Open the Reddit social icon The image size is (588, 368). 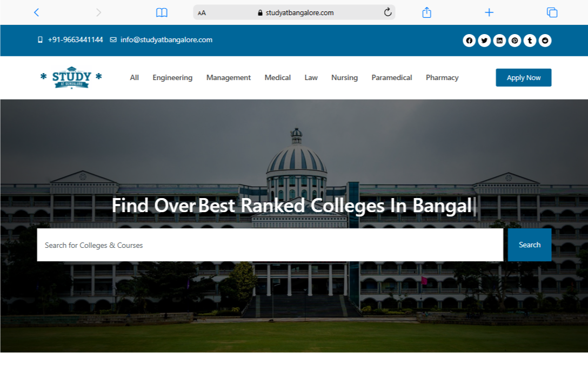click(x=545, y=41)
